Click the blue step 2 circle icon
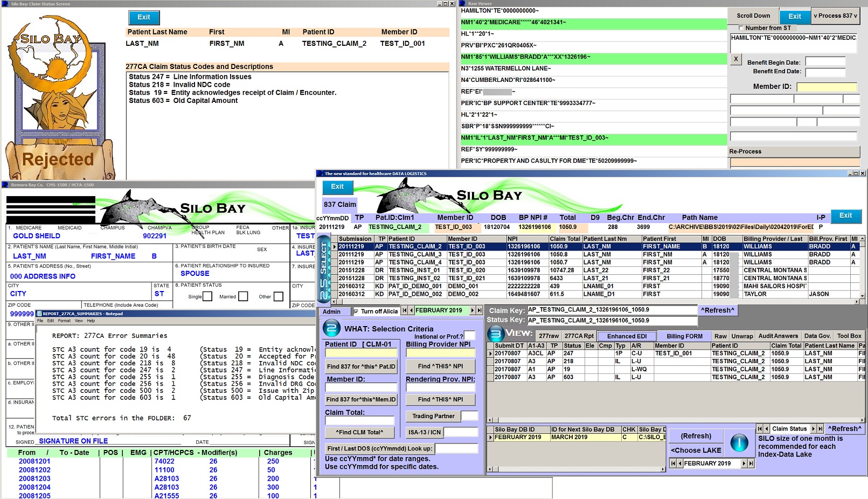 coord(332,328)
